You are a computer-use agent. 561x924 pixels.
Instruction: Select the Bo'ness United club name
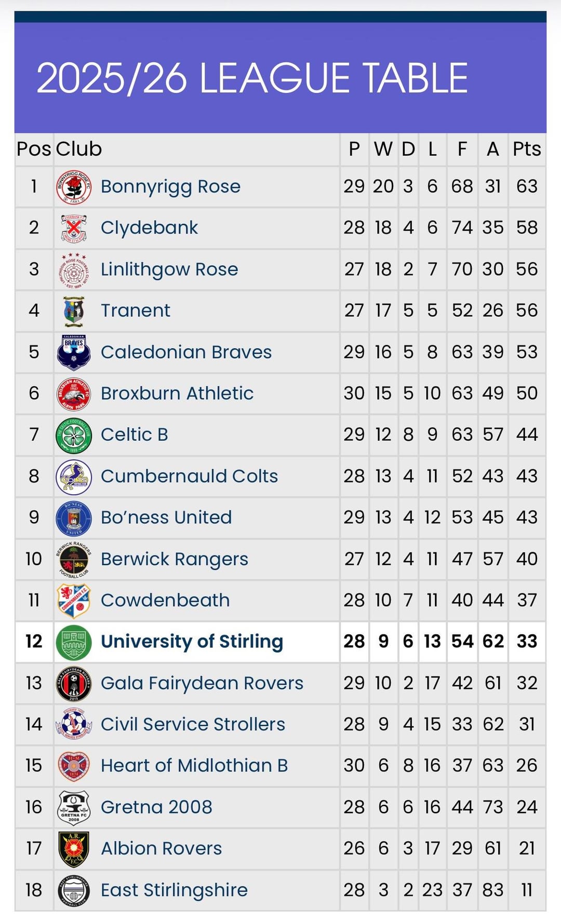166,518
